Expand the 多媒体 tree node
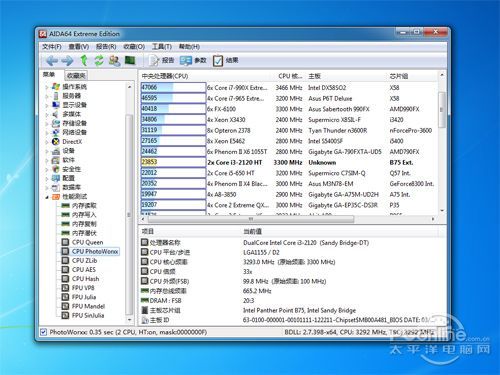The height and width of the screenshot is (375, 500). 47,114
